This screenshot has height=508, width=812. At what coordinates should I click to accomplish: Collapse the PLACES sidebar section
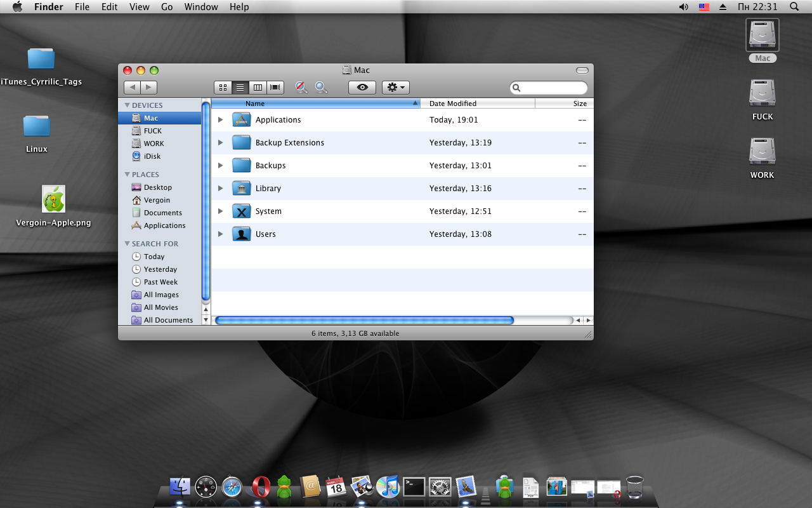click(127, 175)
